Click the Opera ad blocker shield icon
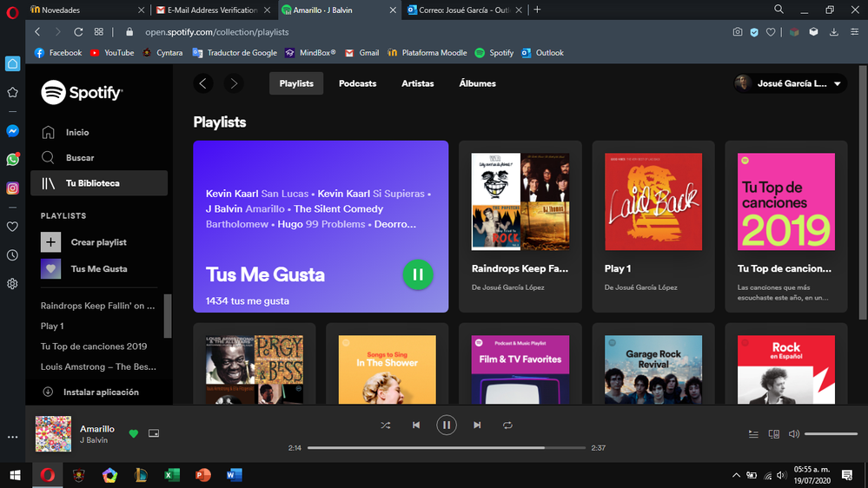The width and height of the screenshot is (868, 488). pos(754,32)
